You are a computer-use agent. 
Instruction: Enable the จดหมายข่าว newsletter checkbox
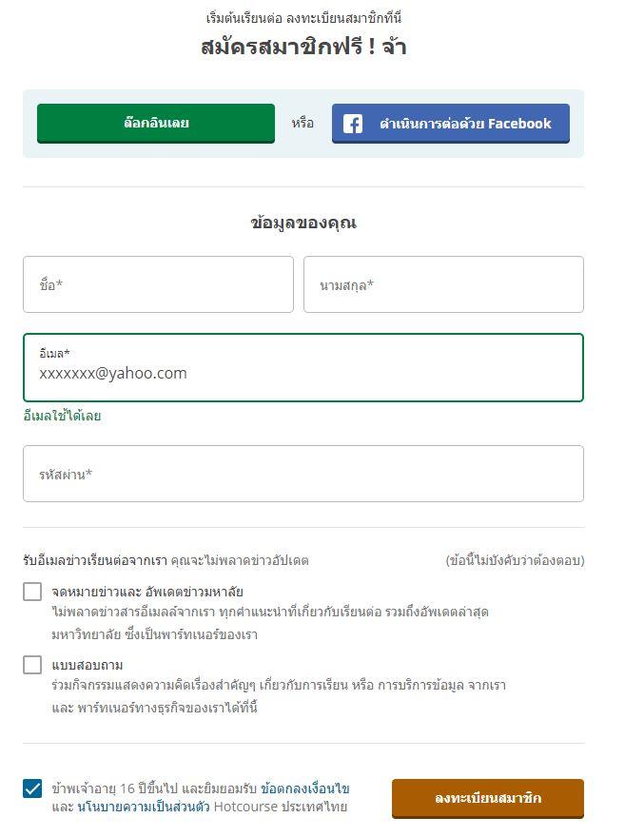pyautogui.click(x=32, y=592)
